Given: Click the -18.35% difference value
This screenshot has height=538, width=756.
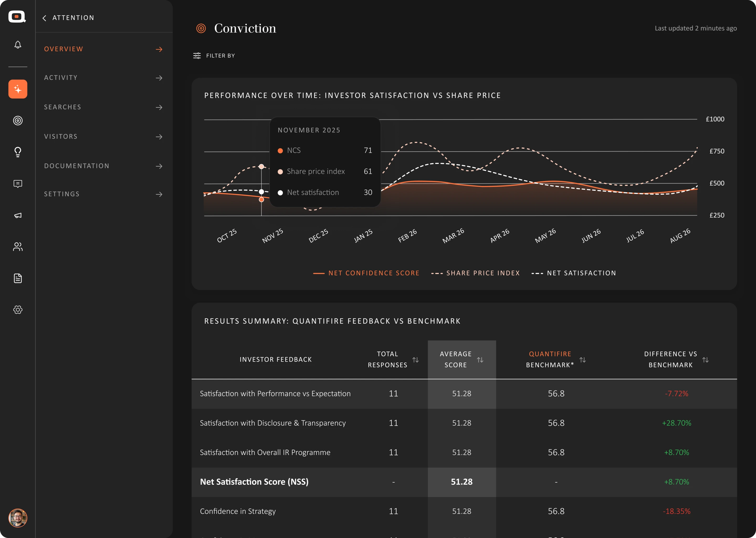Looking at the screenshot, I should [676, 511].
